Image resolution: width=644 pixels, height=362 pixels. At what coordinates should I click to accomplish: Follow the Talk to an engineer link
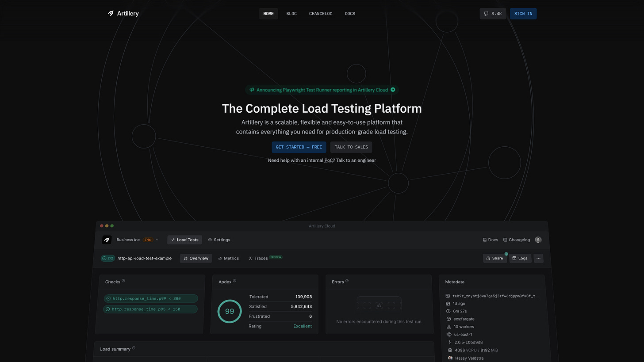click(356, 160)
